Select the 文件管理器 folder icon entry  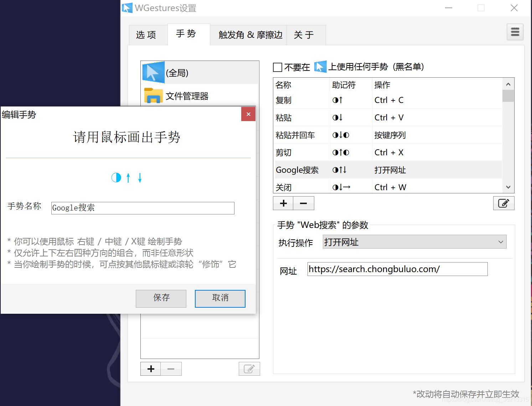click(154, 95)
